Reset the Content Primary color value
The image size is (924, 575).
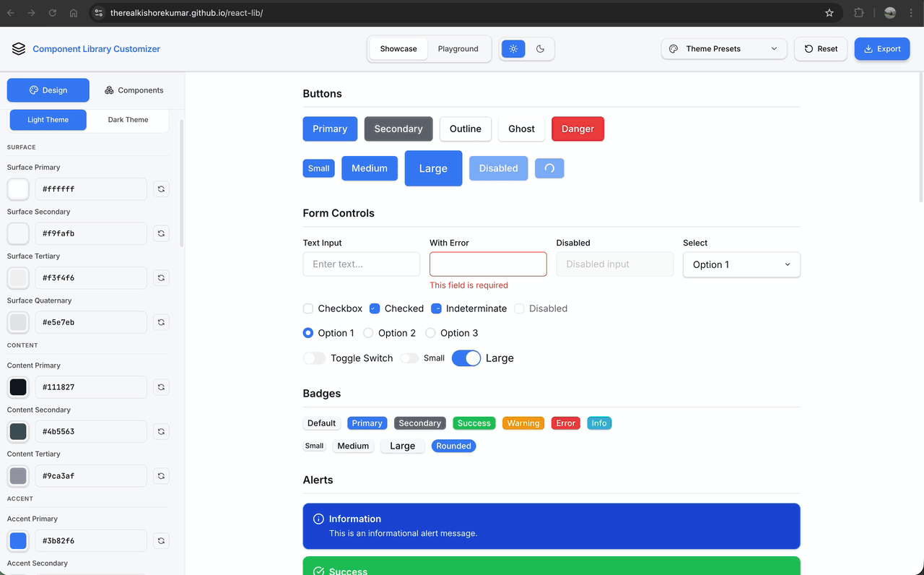click(x=161, y=387)
